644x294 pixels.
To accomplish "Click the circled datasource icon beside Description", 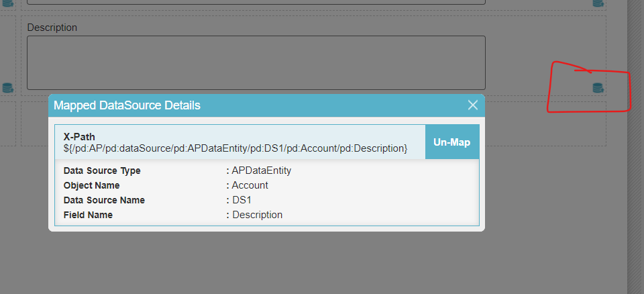I will [598, 87].
